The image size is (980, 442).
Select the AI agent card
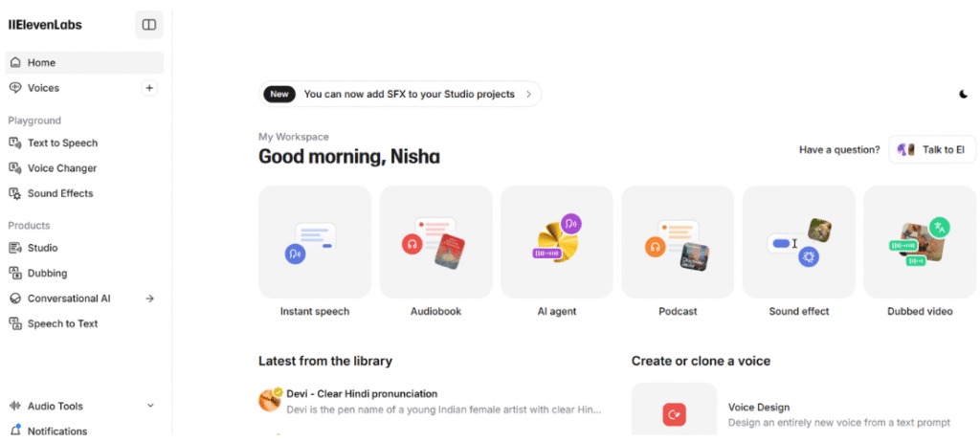[x=557, y=242]
